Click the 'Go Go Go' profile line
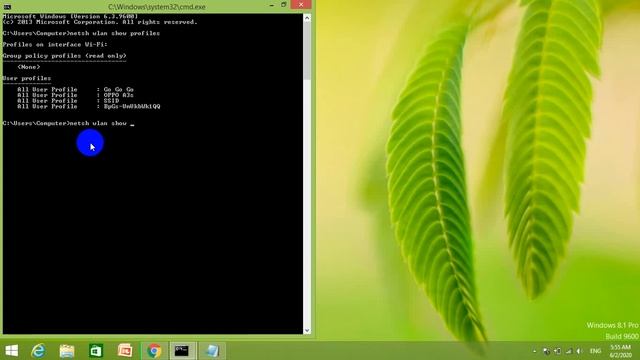This screenshot has height=360, width=640. coord(76,89)
